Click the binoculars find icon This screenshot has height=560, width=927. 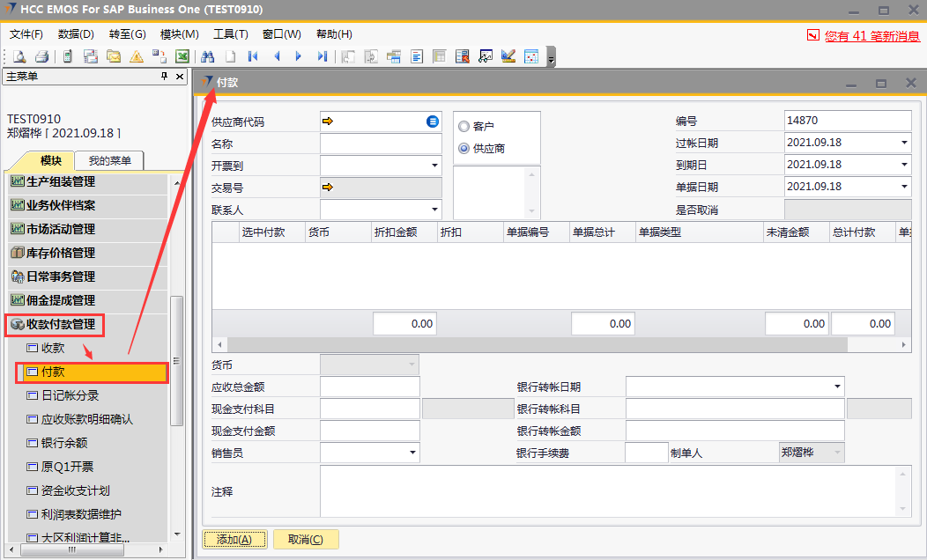pos(208,56)
